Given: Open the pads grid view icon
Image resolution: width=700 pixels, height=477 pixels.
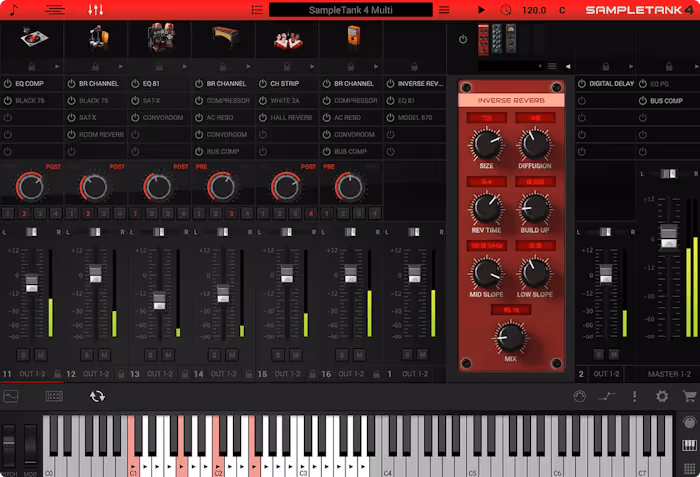Looking at the screenshot, I should [54, 396].
